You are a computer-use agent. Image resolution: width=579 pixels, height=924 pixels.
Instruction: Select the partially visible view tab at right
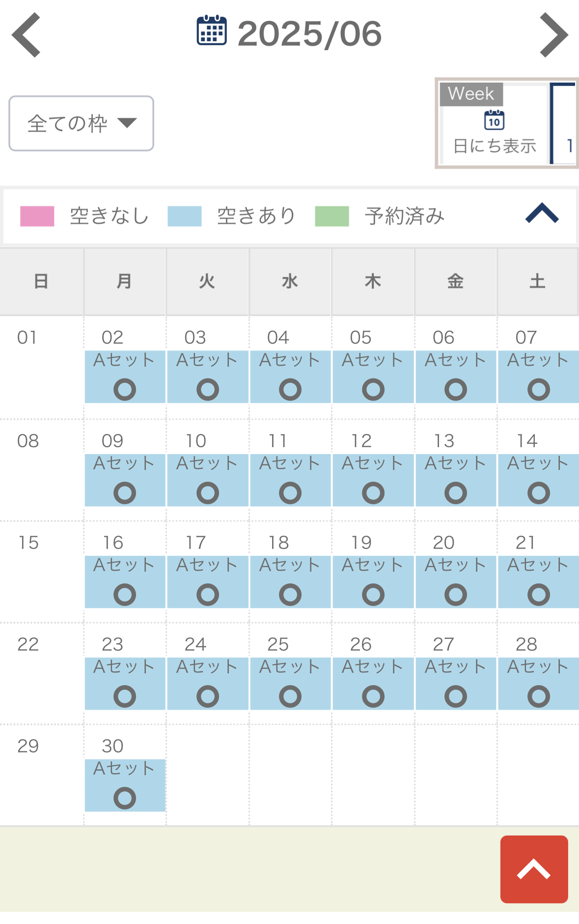pyautogui.click(x=564, y=124)
